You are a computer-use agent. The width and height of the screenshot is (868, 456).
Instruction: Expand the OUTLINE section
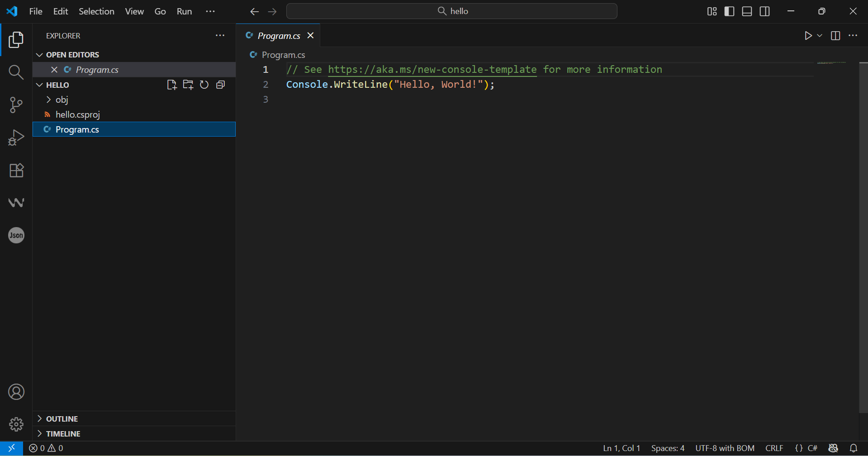click(62, 419)
